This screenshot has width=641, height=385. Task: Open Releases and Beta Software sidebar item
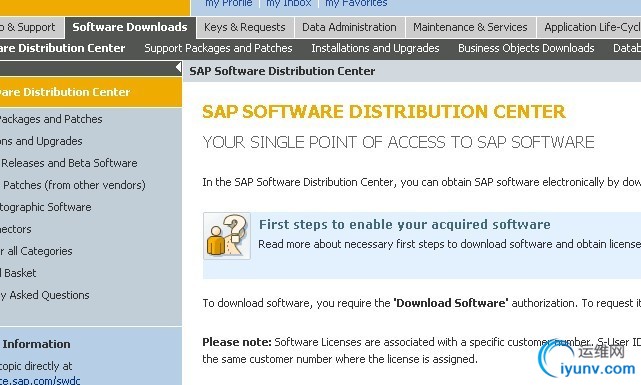(x=69, y=163)
